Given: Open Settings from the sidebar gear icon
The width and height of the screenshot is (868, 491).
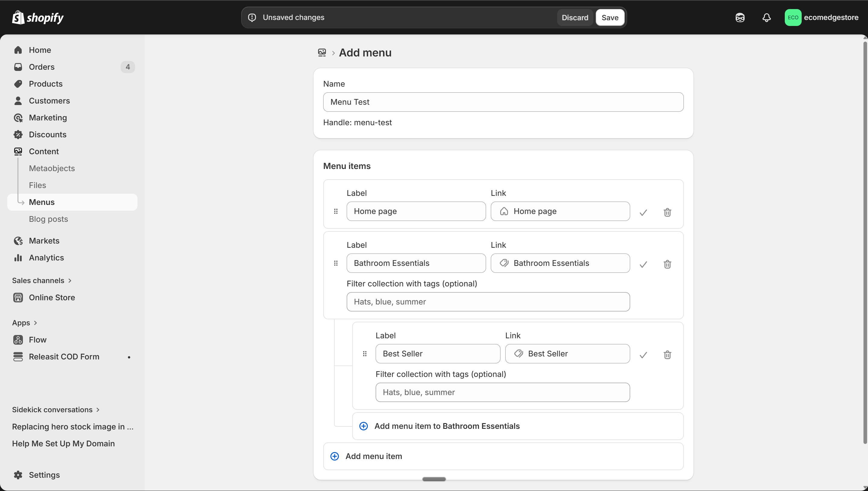Looking at the screenshot, I should pos(18,475).
